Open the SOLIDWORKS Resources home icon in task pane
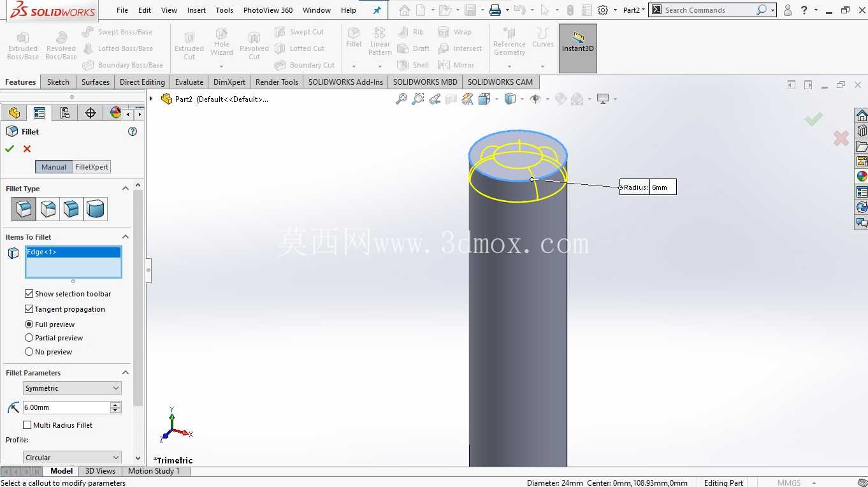 point(862,115)
